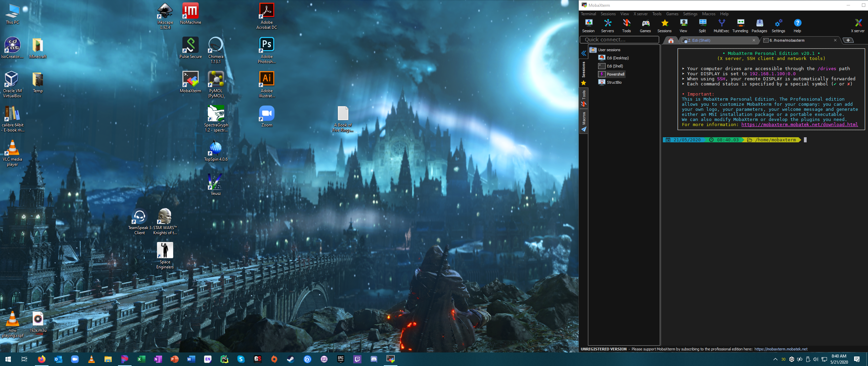Close the 2. Edi (Shell) tab
This screenshot has height=366, width=868.
point(754,40)
